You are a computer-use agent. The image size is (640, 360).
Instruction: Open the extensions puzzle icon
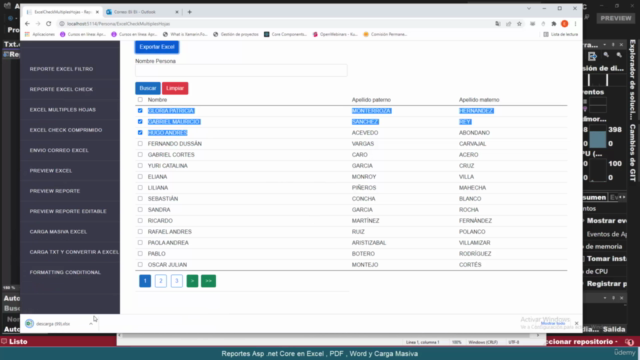(x=554, y=24)
